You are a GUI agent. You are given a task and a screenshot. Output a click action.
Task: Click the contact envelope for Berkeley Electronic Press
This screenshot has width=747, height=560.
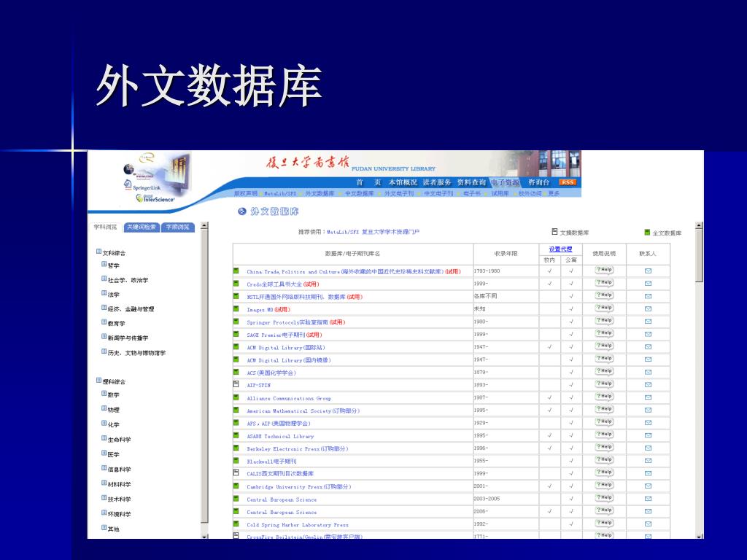(648, 448)
